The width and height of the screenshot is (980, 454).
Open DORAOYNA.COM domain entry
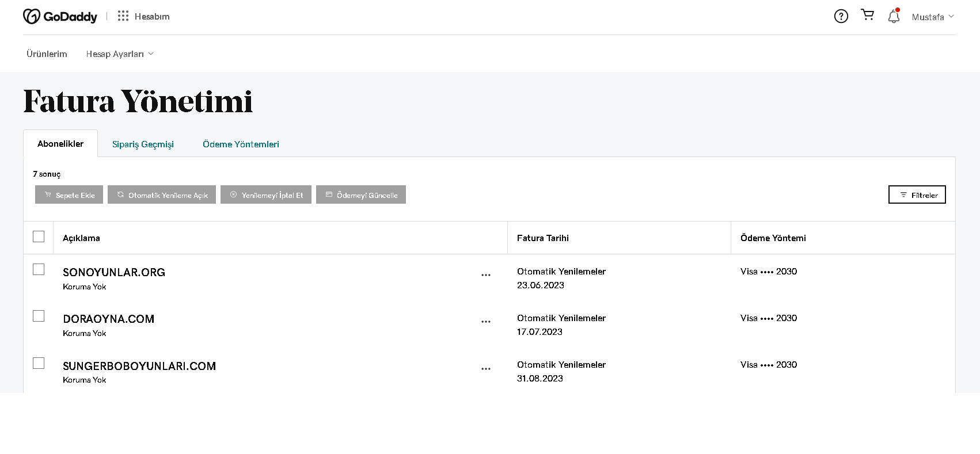tap(109, 319)
